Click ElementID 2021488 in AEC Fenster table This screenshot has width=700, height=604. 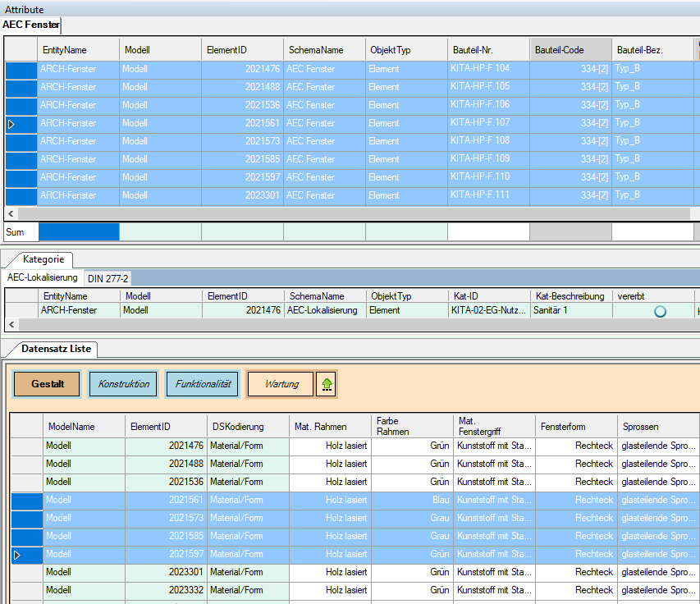(x=242, y=87)
